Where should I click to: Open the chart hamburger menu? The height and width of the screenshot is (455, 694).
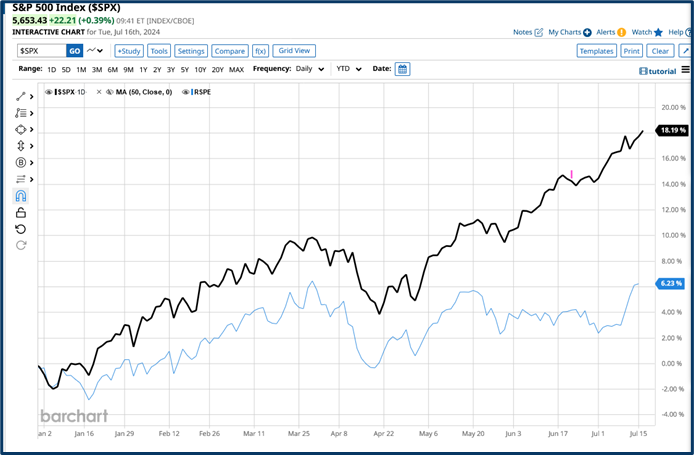685,69
